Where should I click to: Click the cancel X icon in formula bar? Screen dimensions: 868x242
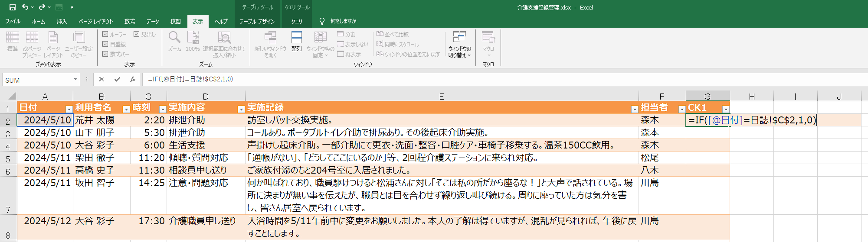(102, 79)
